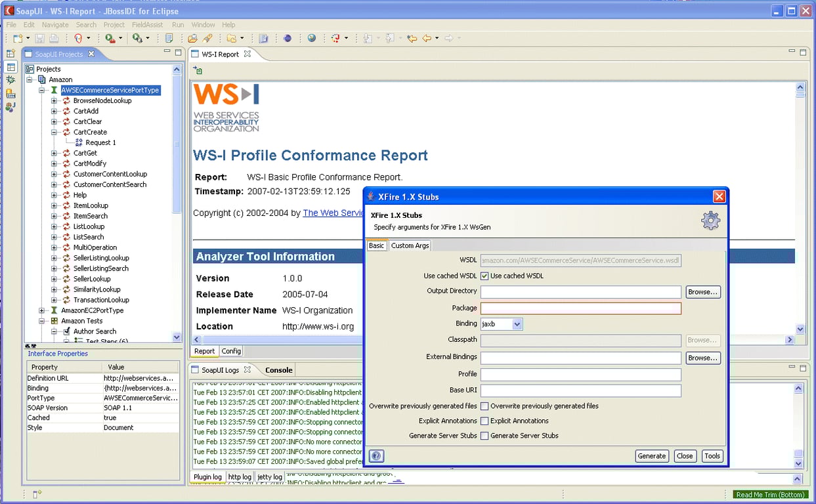Open the Binding jaxb dropdown
This screenshot has width=816, height=504.
click(x=517, y=324)
